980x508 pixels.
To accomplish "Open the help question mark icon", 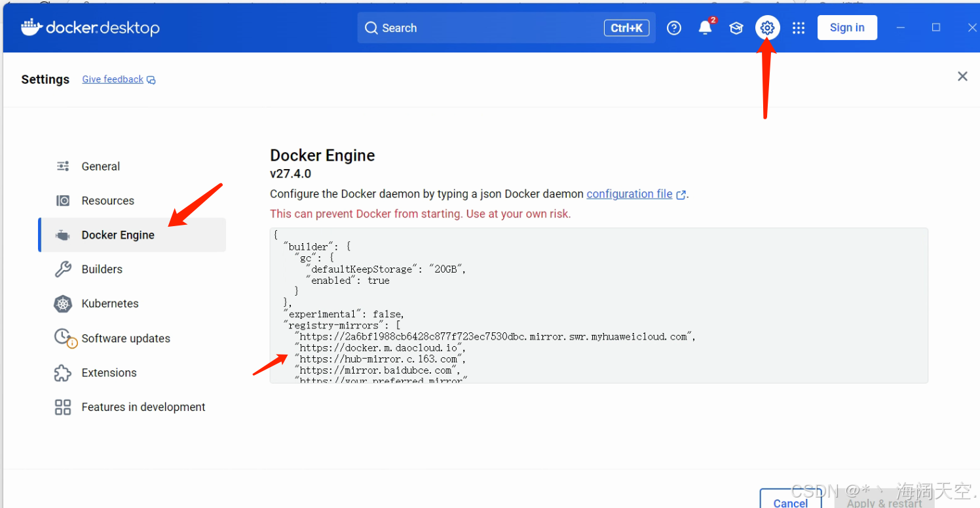I will click(674, 28).
